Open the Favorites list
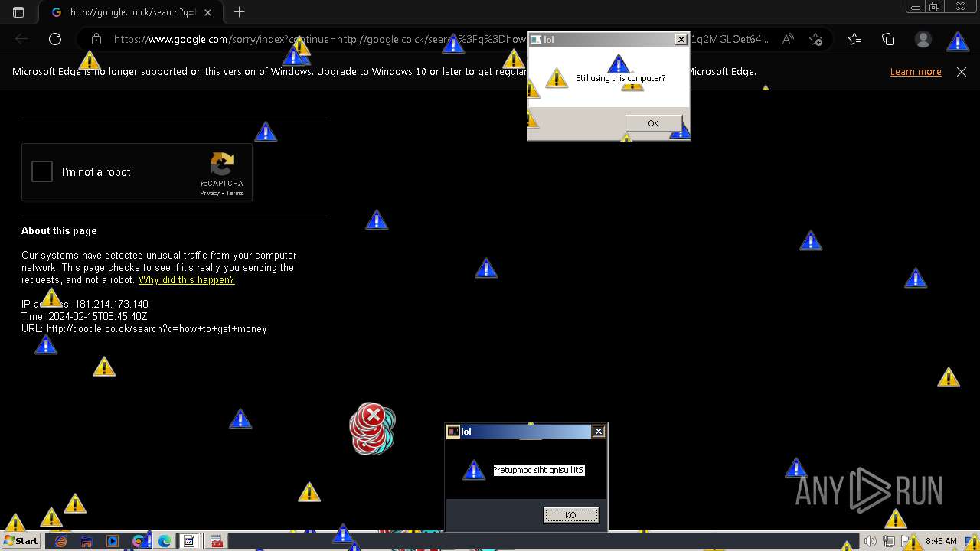 854,39
